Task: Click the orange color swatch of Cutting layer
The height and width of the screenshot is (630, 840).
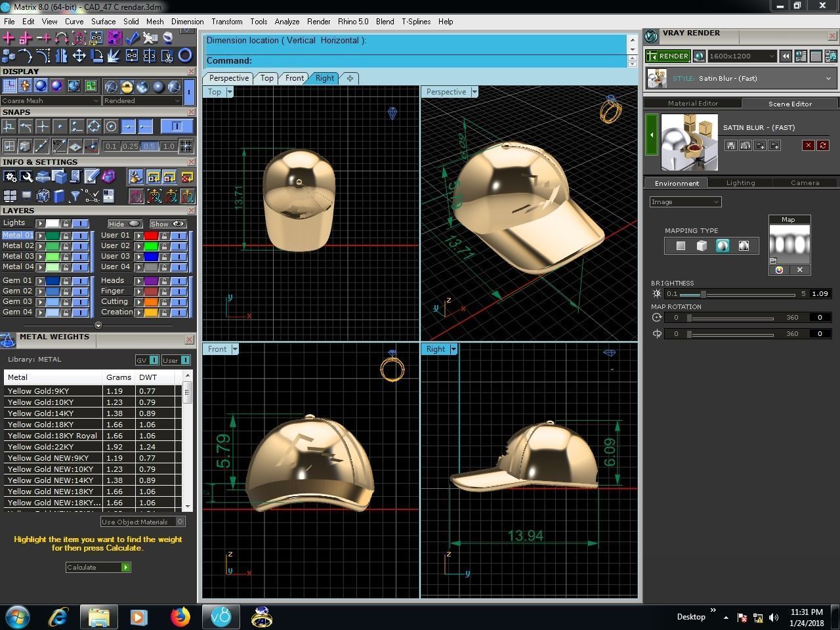Action: pyautogui.click(x=151, y=302)
